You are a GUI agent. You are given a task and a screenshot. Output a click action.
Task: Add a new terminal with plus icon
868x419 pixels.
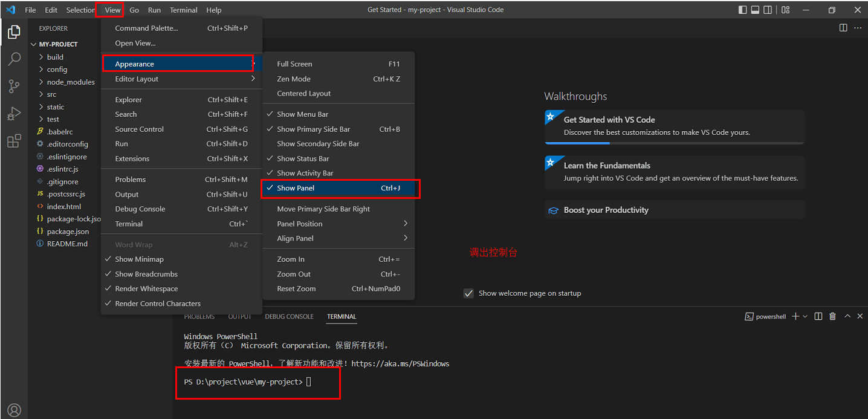click(795, 316)
